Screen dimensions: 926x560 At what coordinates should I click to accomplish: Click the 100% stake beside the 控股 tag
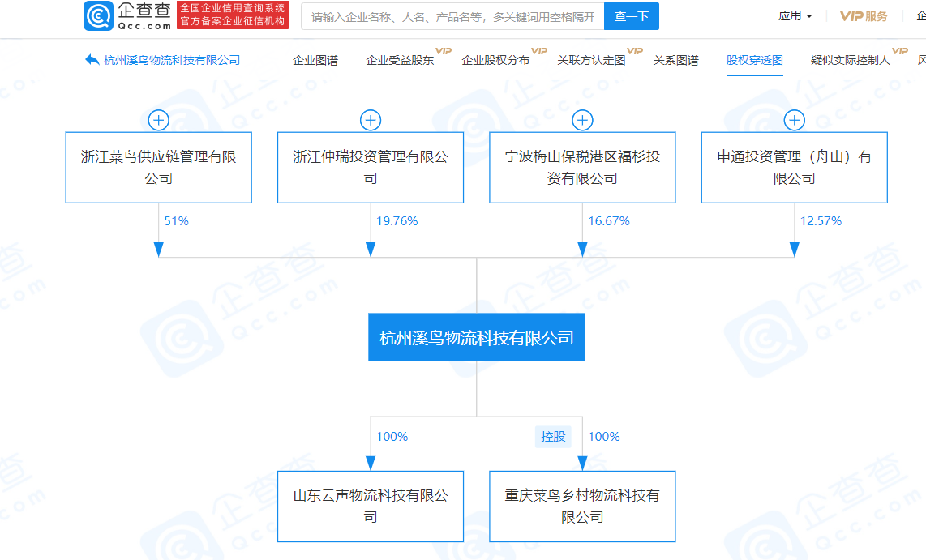pyautogui.click(x=604, y=437)
